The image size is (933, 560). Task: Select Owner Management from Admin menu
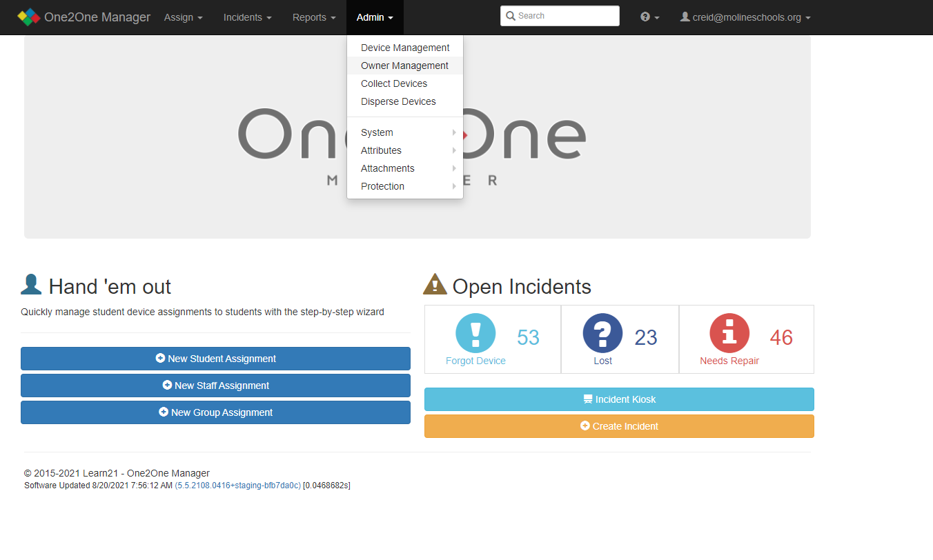pyautogui.click(x=404, y=66)
